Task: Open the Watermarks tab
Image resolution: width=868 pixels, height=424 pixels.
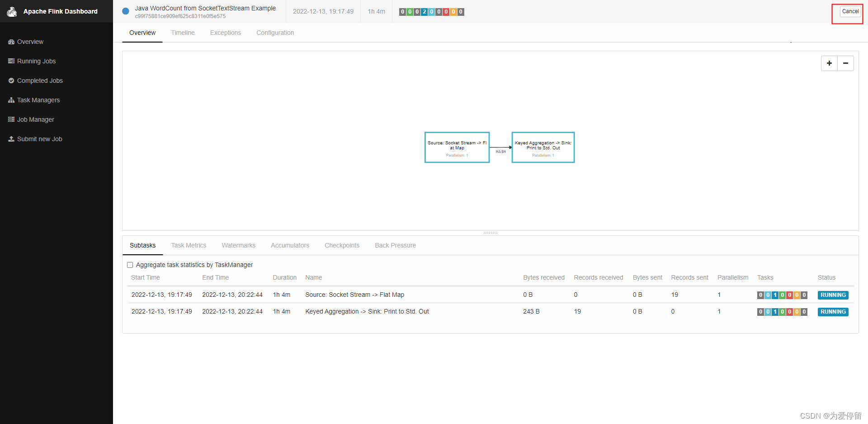Action: pyautogui.click(x=238, y=245)
